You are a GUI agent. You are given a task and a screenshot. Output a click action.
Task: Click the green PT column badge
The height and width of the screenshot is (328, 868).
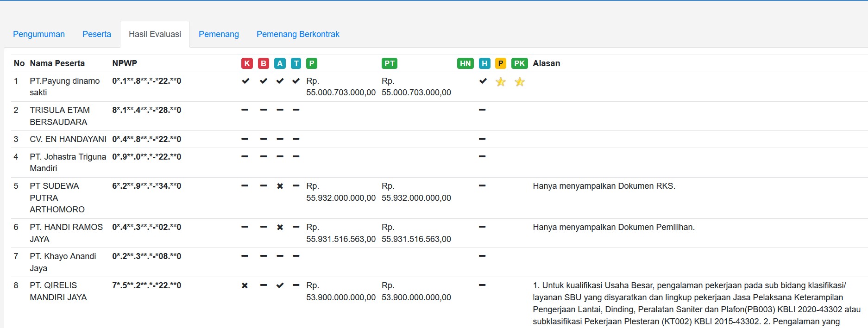(390, 63)
